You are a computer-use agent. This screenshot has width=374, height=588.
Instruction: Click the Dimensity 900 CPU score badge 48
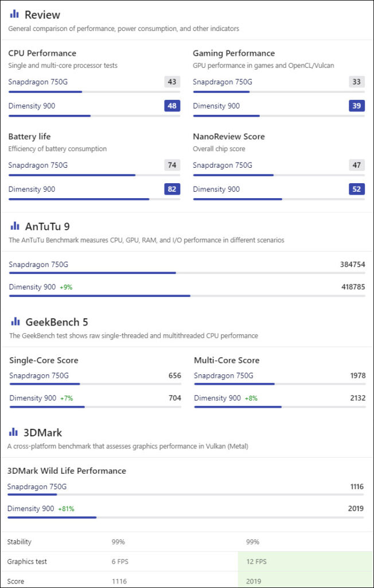[172, 106]
